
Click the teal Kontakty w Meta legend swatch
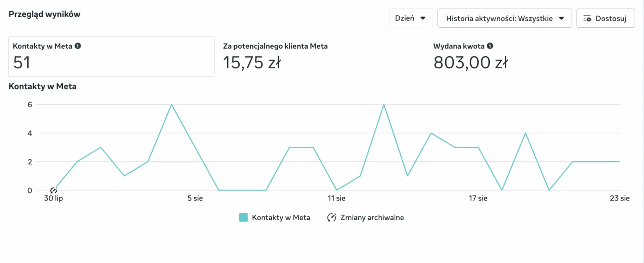coord(244,217)
